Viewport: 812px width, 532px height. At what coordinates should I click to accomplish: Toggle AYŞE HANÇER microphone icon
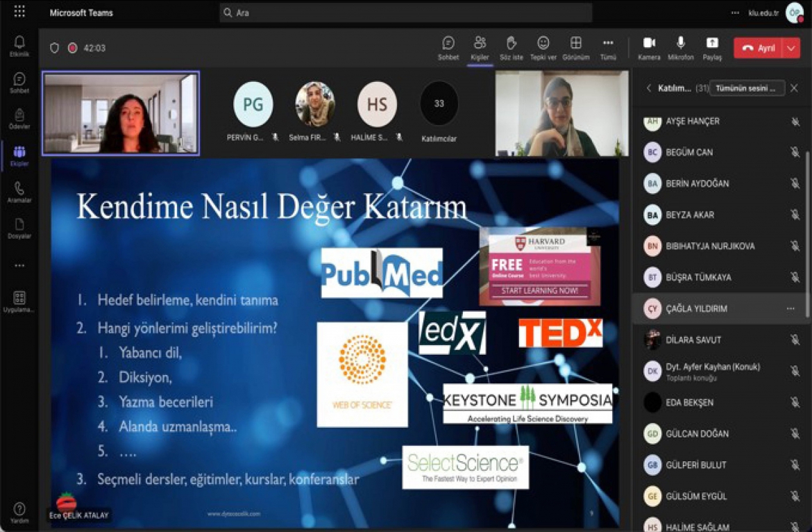pos(795,122)
